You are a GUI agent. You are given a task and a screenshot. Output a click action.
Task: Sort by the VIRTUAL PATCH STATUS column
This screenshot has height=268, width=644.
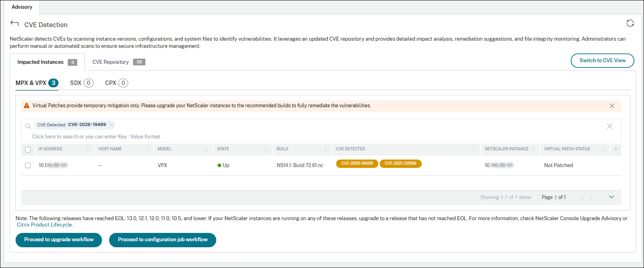(x=603, y=149)
